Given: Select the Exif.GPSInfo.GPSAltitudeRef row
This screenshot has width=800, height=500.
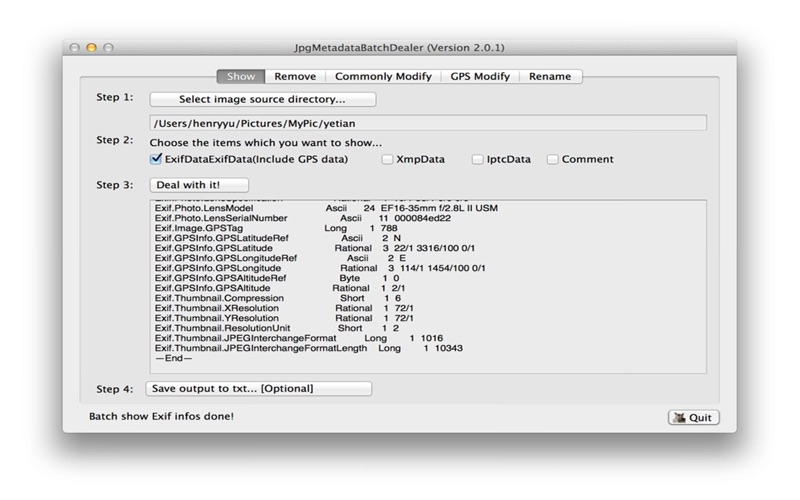Looking at the screenshot, I should point(277,279).
